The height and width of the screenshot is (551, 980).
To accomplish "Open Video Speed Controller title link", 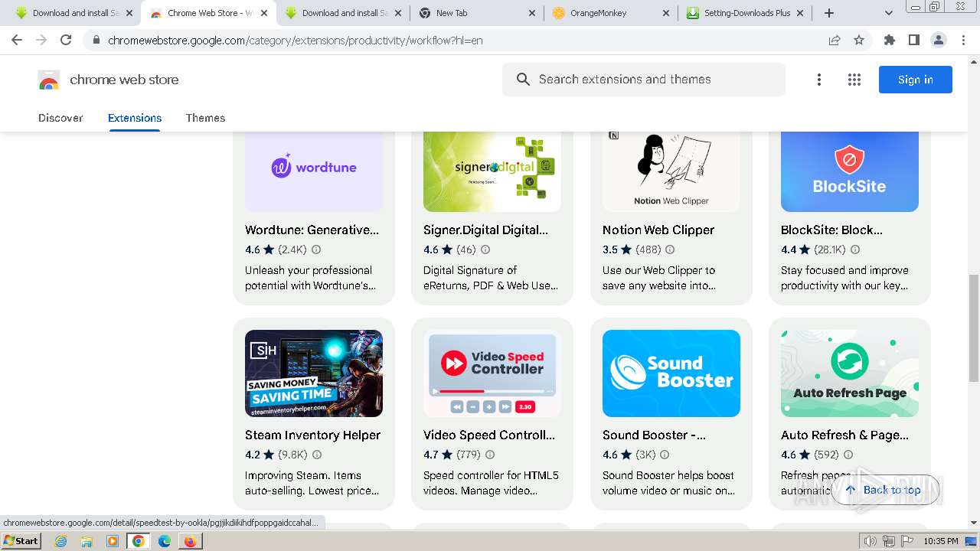I will click(489, 435).
